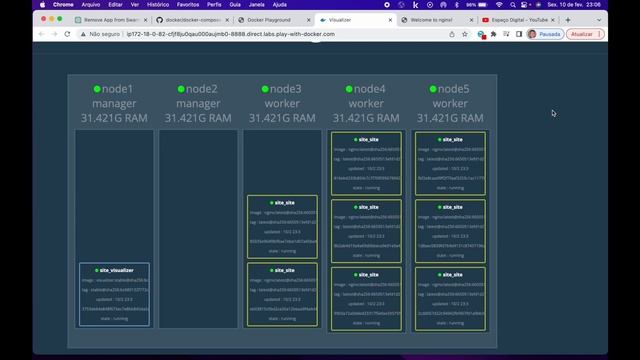Select the upper site_site container on node3

coord(282,227)
